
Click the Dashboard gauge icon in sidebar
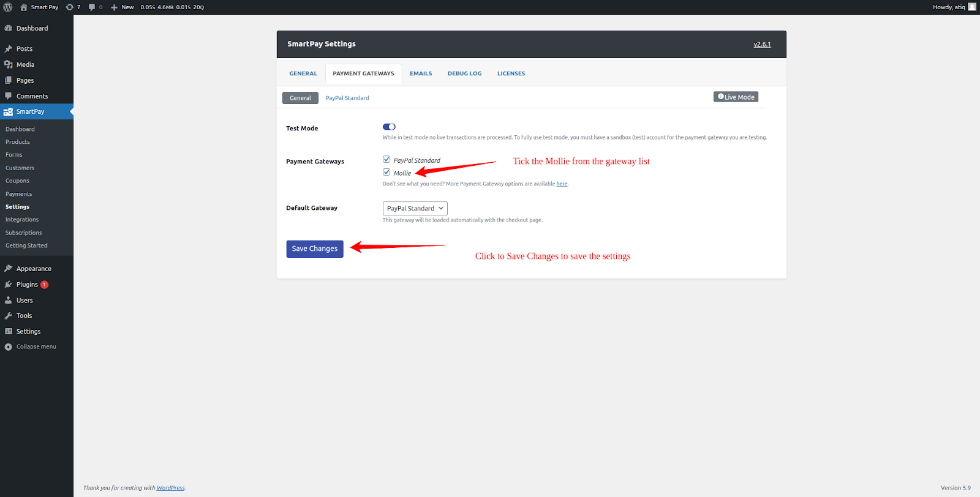coord(9,28)
